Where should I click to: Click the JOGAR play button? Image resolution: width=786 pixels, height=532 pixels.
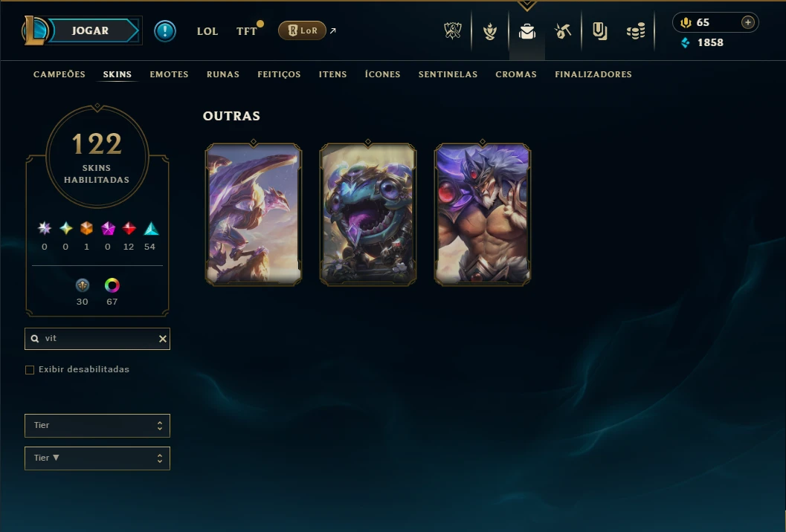(x=90, y=30)
